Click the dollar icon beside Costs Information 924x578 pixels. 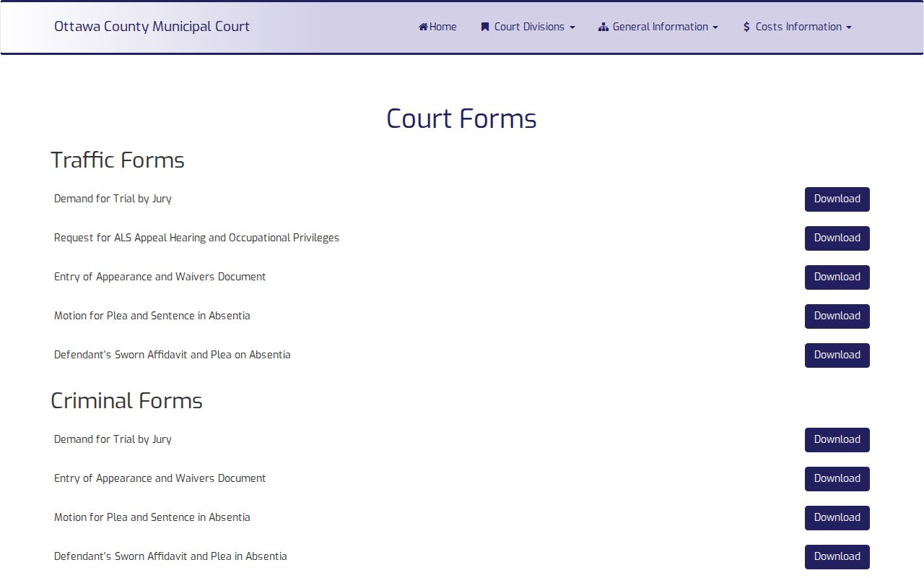coord(746,27)
